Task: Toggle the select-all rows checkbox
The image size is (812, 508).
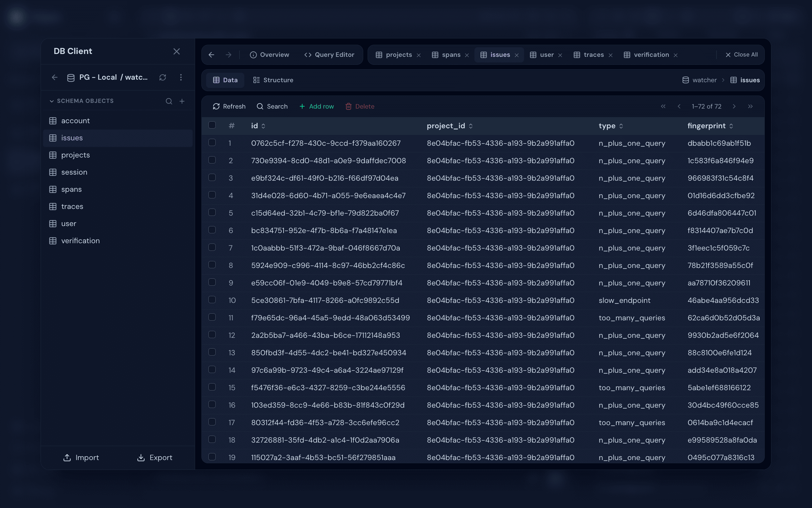Action: click(212, 125)
